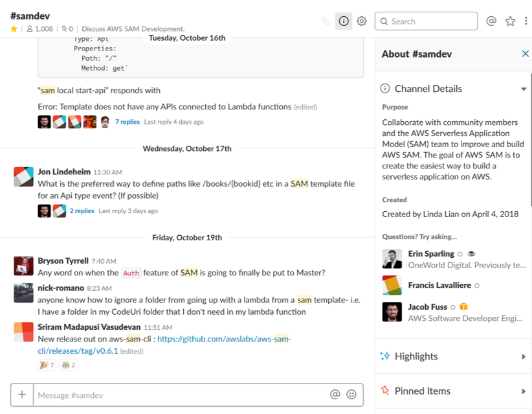
Task: Open Erin Sparling's name in the panel
Action: pyautogui.click(x=431, y=254)
